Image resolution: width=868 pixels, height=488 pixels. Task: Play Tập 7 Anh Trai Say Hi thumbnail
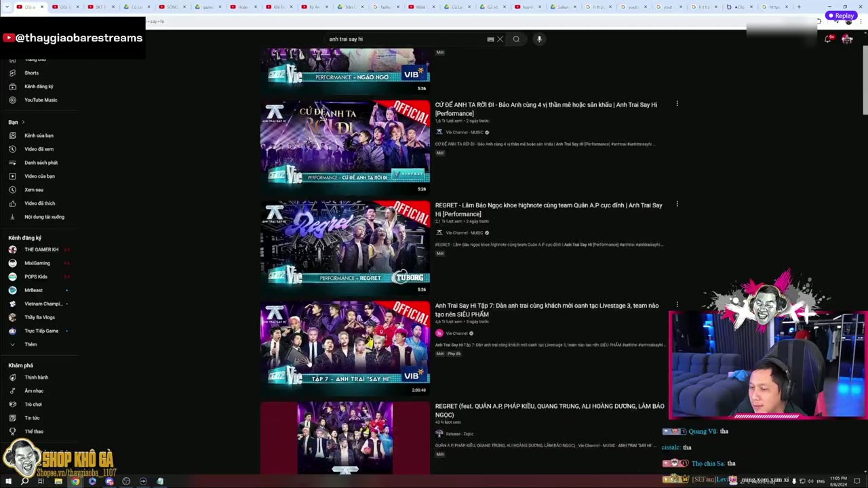[345, 348]
